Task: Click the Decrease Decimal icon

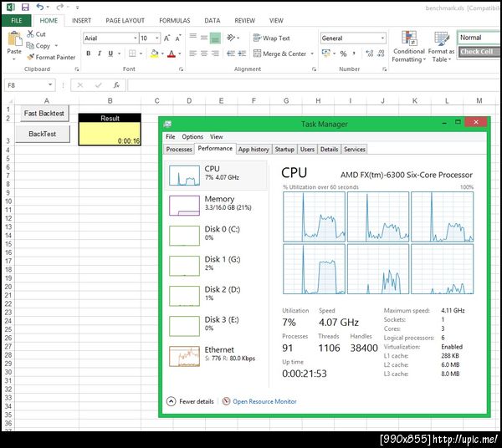Action: (x=381, y=53)
